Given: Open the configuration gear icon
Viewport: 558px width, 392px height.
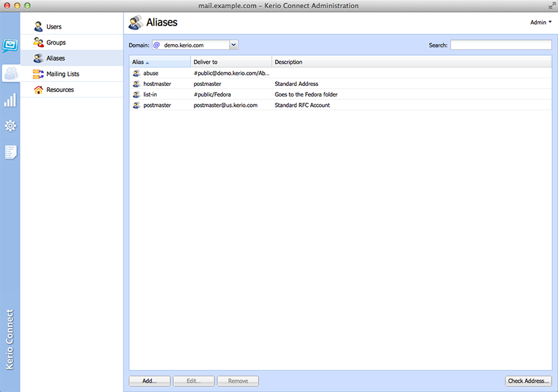Looking at the screenshot, I should click(x=10, y=125).
